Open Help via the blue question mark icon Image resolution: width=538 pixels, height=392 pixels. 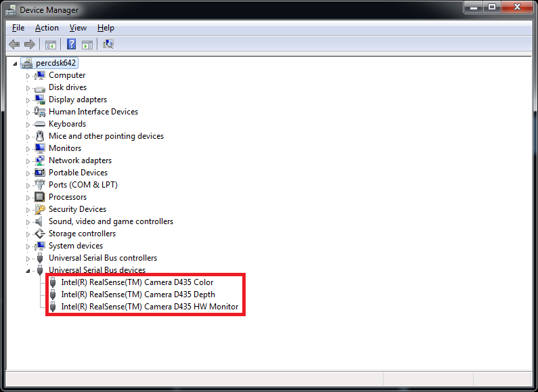71,45
